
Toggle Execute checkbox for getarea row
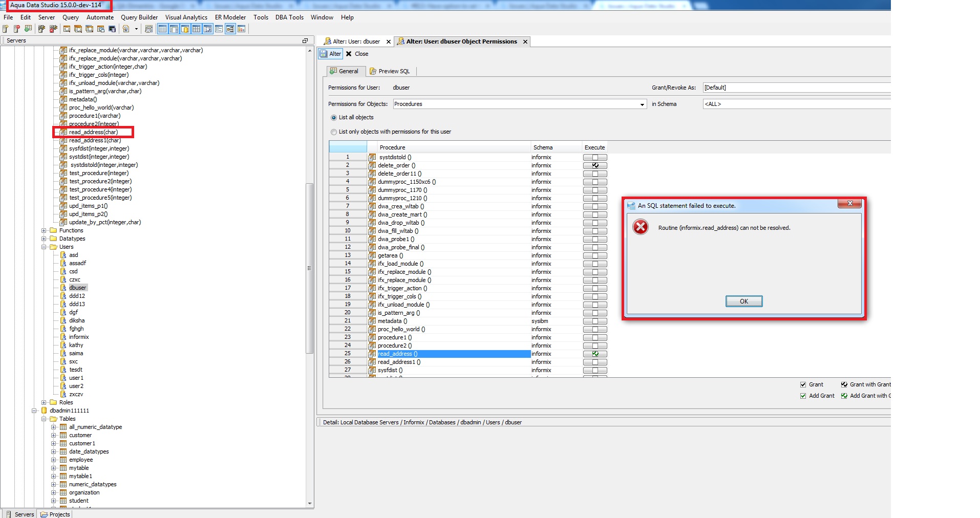pos(595,255)
